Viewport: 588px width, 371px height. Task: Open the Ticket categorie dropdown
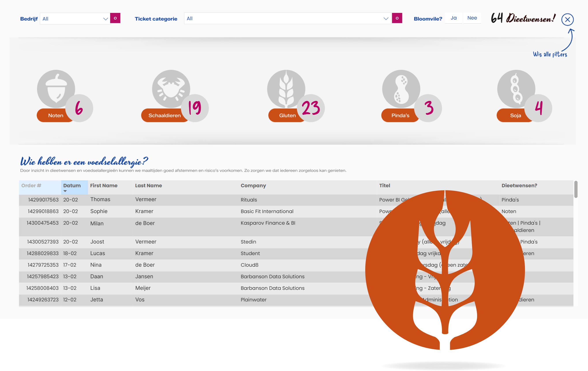click(288, 18)
